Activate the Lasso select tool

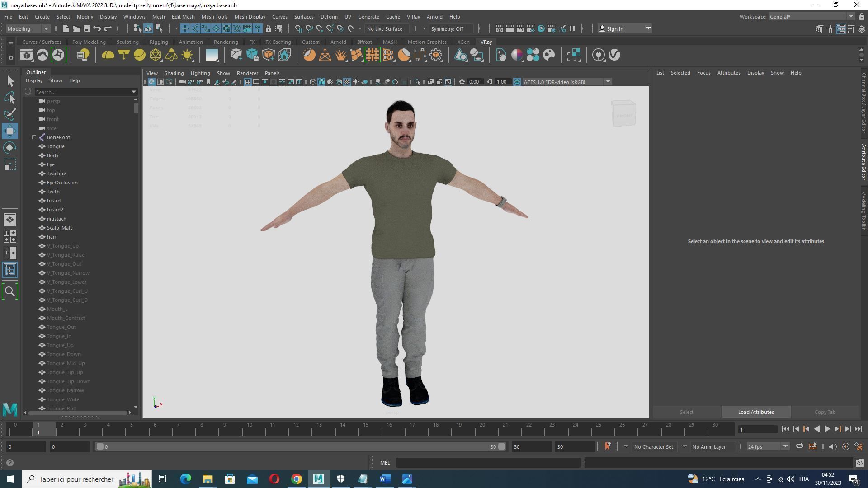pos(10,98)
